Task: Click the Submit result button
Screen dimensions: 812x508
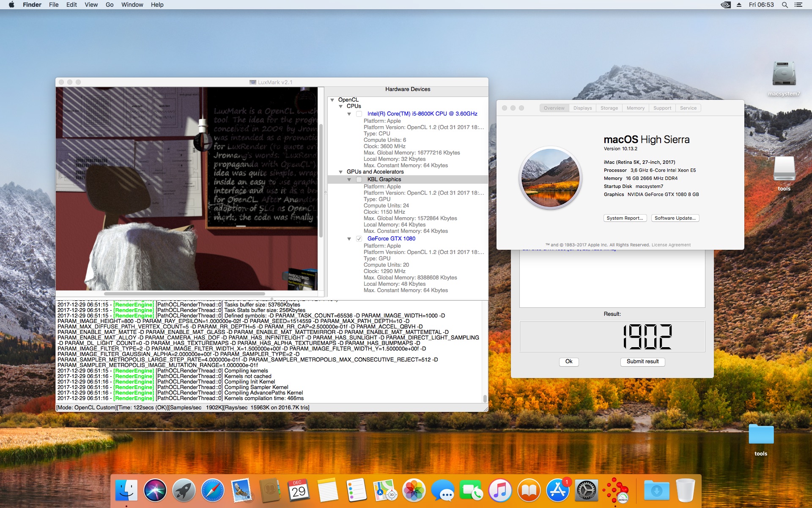Action: click(x=642, y=362)
